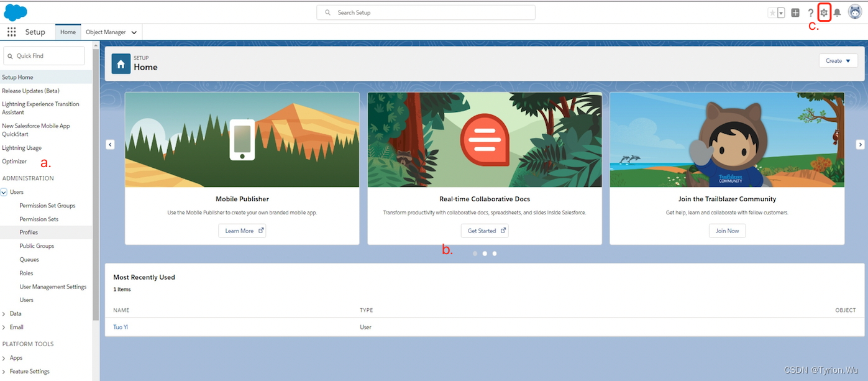Collapse the Users section chevron

click(4, 192)
